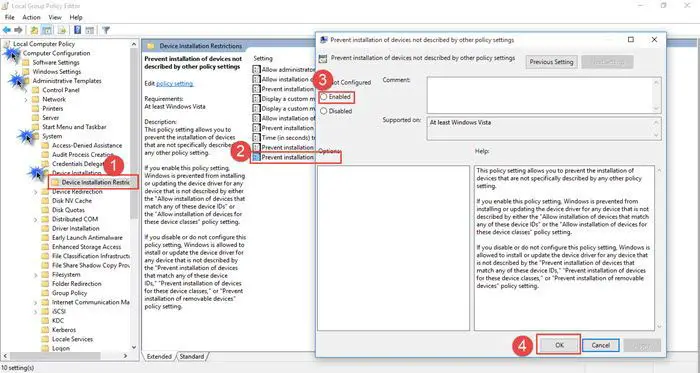Click the policy icon beside Time (in seconds) setting

tap(256, 137)
